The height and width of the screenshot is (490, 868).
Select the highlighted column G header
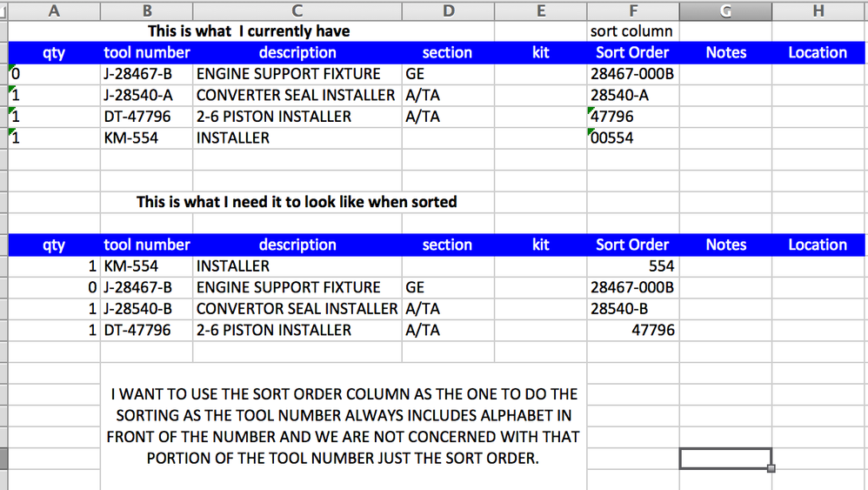(x=725, y=10)
